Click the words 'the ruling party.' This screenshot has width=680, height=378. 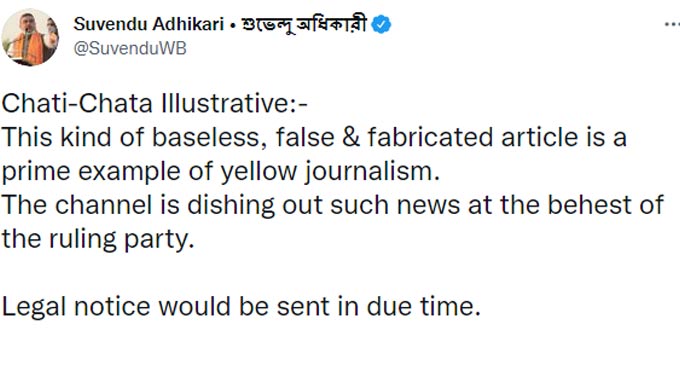[x=98, y=240]
